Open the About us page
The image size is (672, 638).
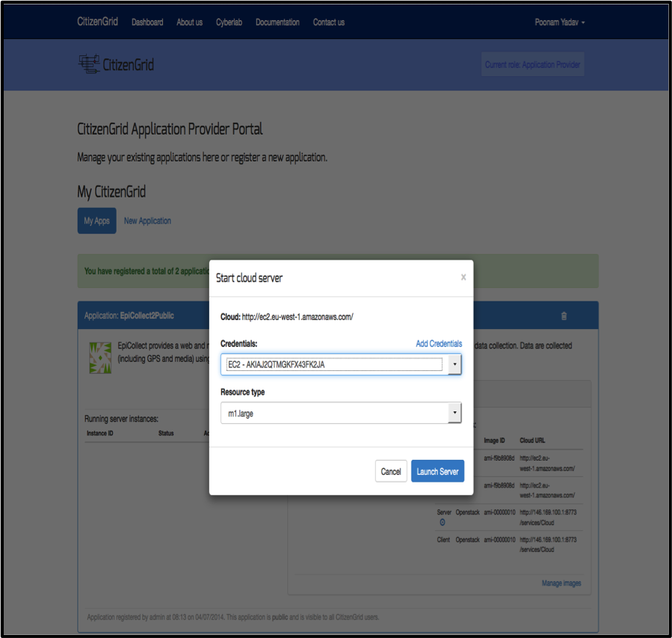pos(189,22)
